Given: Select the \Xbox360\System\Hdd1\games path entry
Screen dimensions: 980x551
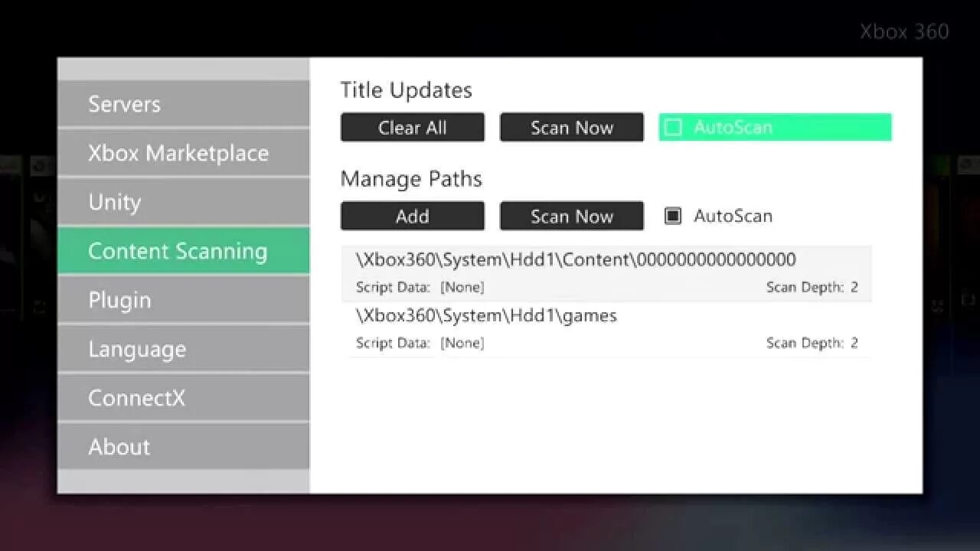Looking at the screenshot, I should point(606,329).
